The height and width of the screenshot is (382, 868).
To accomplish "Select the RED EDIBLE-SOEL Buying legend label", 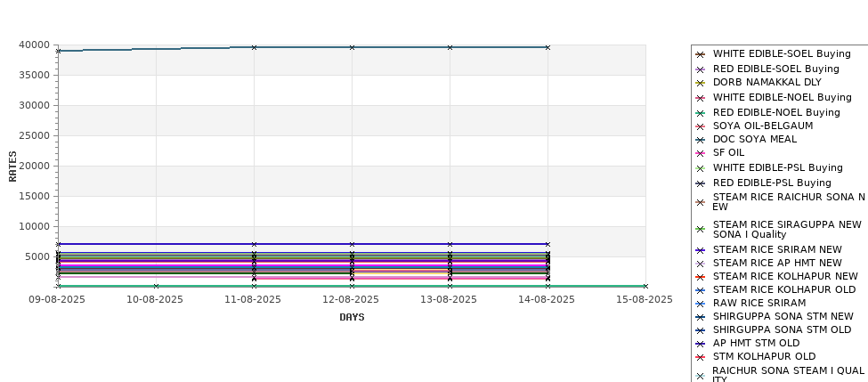I will pyautogui.click(x=776, y=69).
